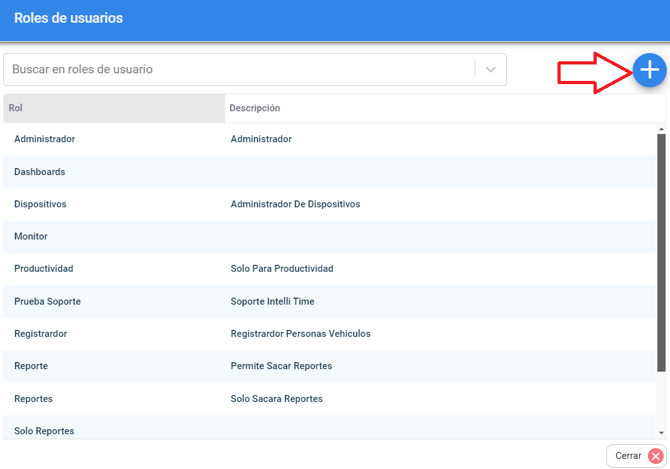Click the scrollbar up arrow

pos(661,129)
